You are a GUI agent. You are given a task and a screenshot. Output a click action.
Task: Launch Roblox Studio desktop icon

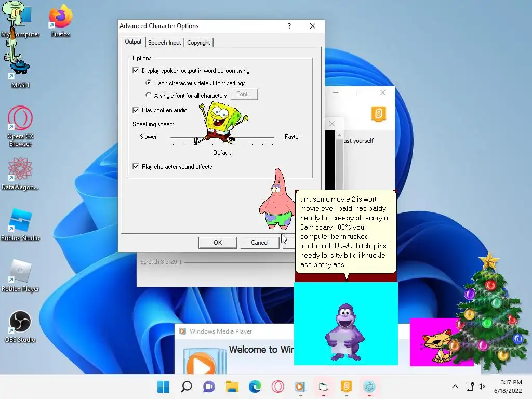pos(20,224)
